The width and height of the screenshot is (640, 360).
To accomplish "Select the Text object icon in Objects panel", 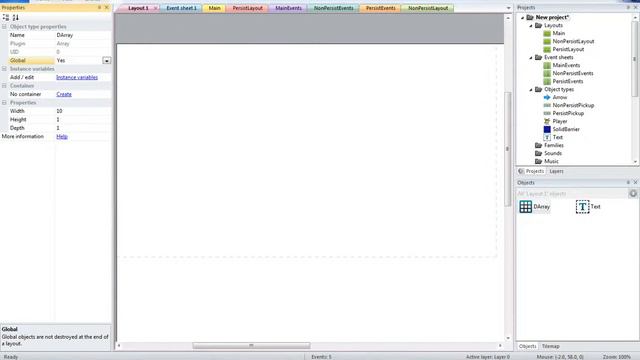I will click(x=582, y=207).
